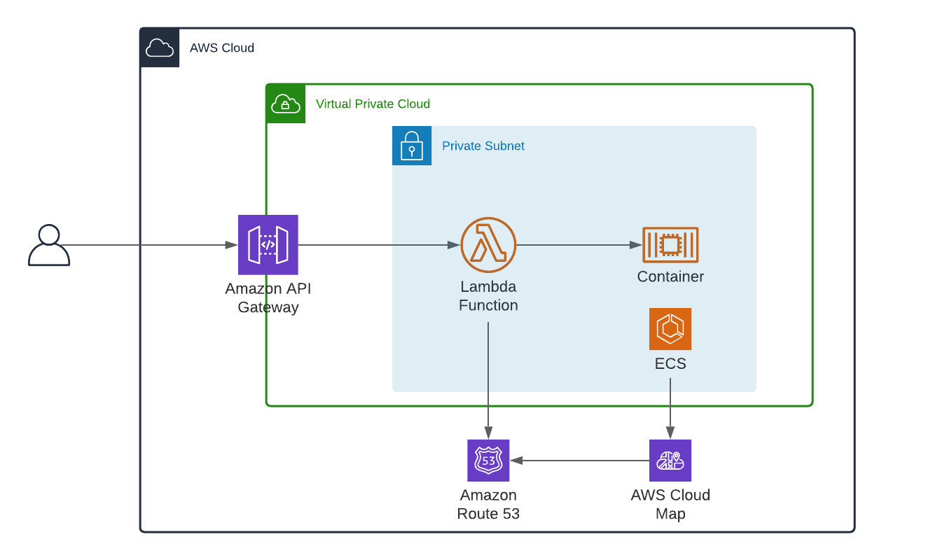
Task: Select the Lambda Function icon
Action: [x=488, y=245]
